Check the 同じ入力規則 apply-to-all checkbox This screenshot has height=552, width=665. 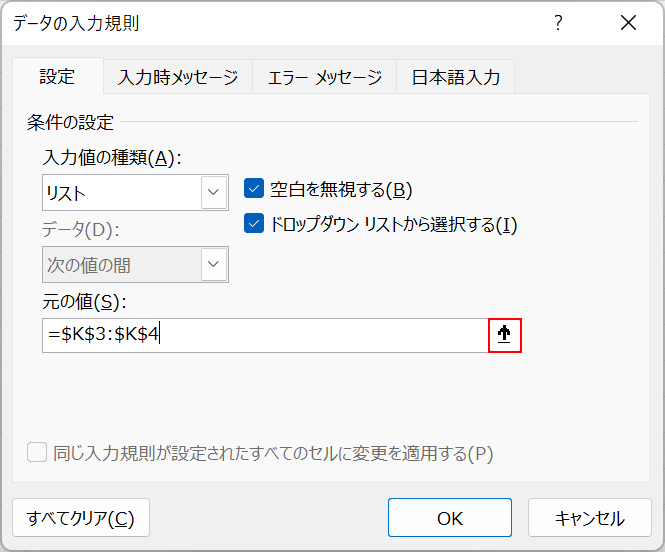pyautogui.click(x=37, y=453)
